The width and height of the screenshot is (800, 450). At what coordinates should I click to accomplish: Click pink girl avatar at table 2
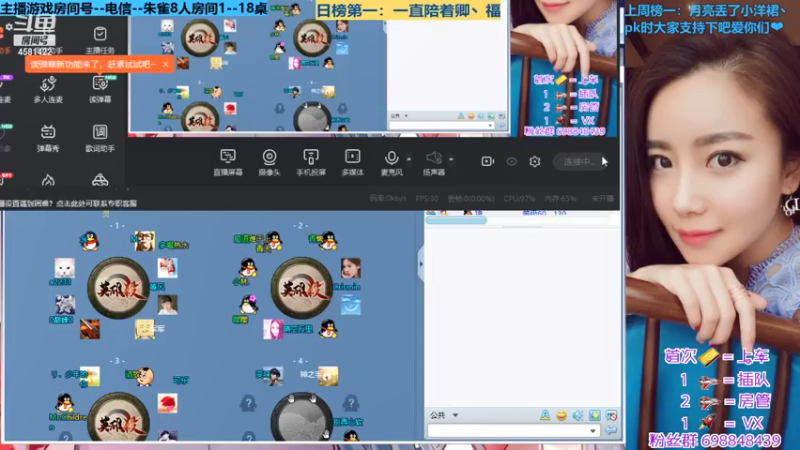click(273, 329)
